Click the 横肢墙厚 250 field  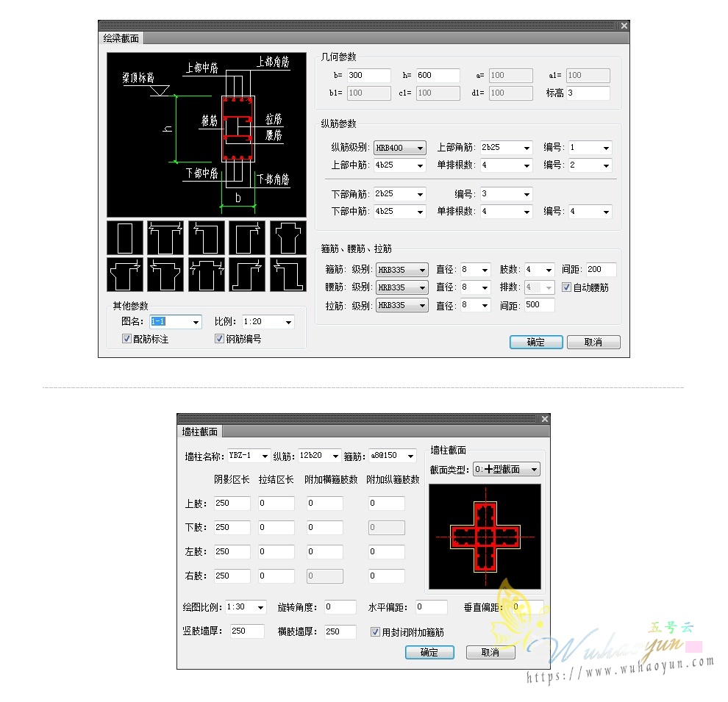click(x=340, y=631)
